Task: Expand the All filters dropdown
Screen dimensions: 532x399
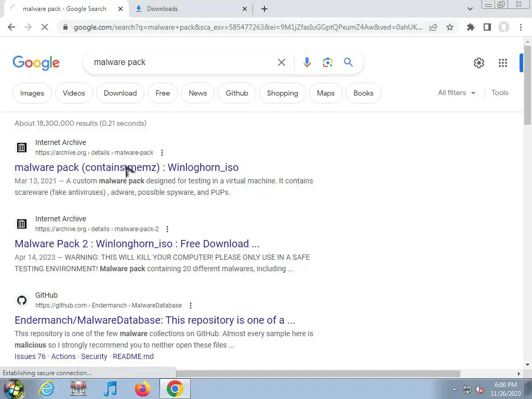Action: (x=457, y=92)
